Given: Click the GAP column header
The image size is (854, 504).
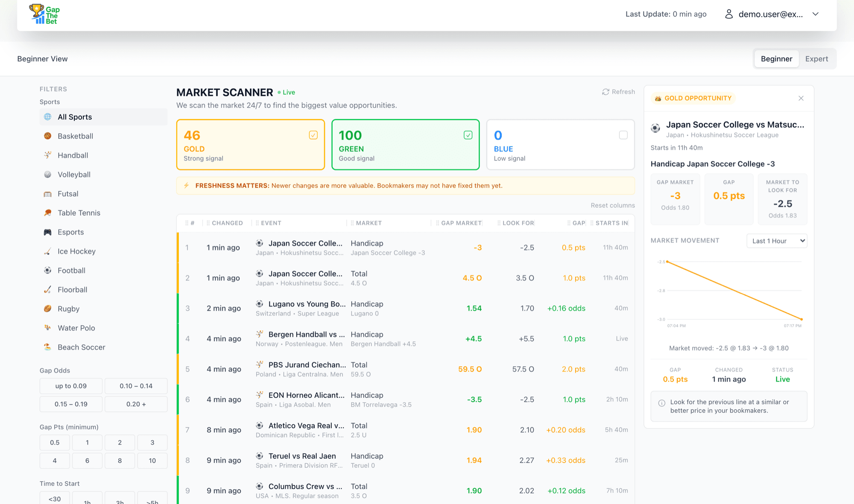Looking at the screenshot, I should (x=579, y=223).
